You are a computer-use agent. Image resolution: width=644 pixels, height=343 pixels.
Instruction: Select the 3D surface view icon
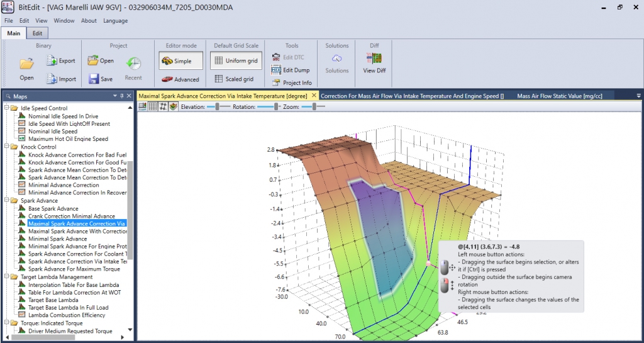tap(174, 106)
